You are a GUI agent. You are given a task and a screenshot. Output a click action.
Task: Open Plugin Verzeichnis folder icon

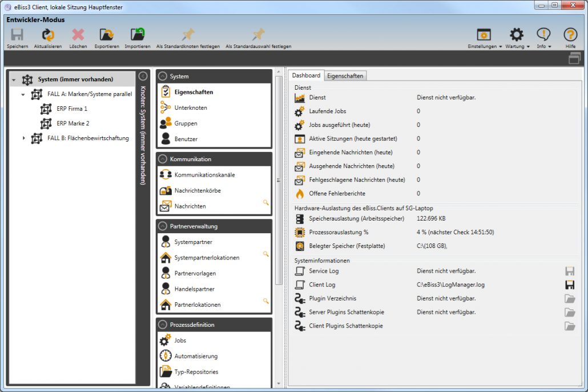[x=570, y=299]
